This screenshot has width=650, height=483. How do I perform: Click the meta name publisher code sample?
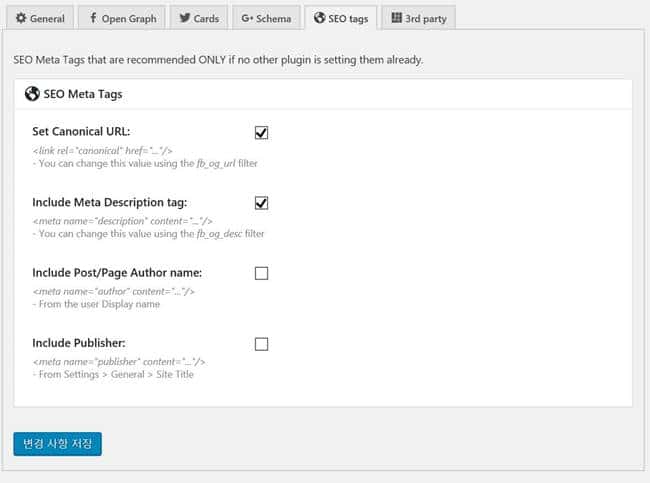[x=119, y=362]
